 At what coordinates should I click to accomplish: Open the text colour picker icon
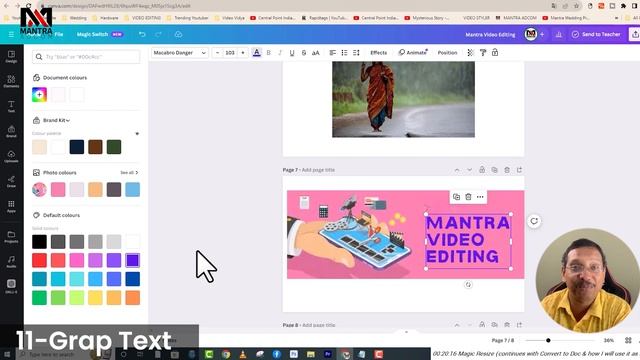[x=257, y=53]
